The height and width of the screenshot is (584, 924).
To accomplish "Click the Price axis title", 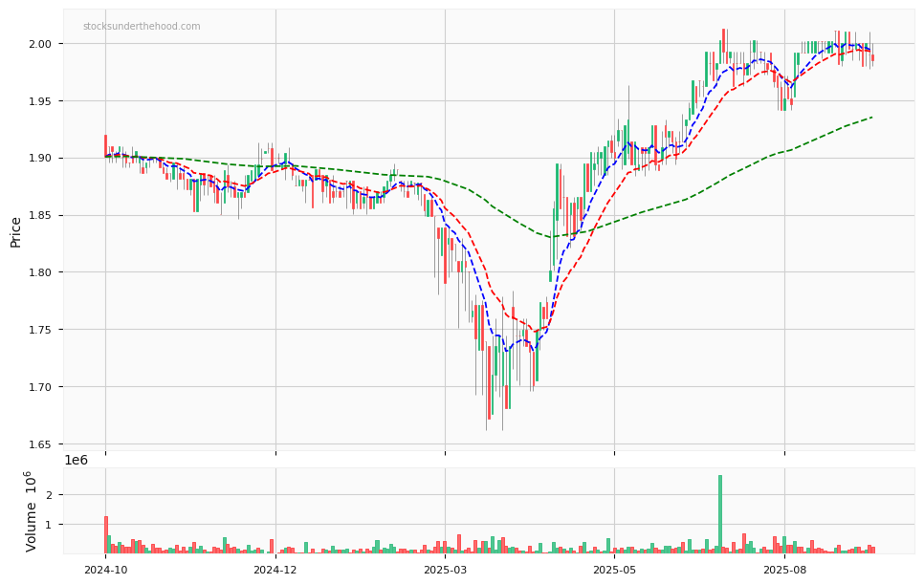I will [16, 232].
